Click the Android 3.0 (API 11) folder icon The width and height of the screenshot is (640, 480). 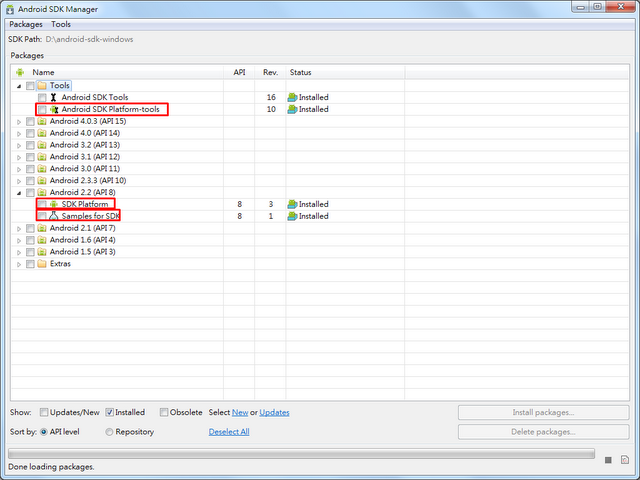tap(42, 169)
